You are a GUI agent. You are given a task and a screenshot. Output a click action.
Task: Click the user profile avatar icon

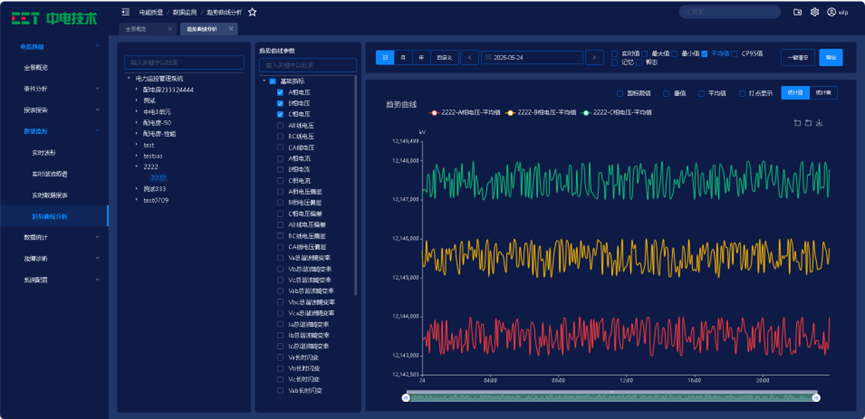[829, 12]
